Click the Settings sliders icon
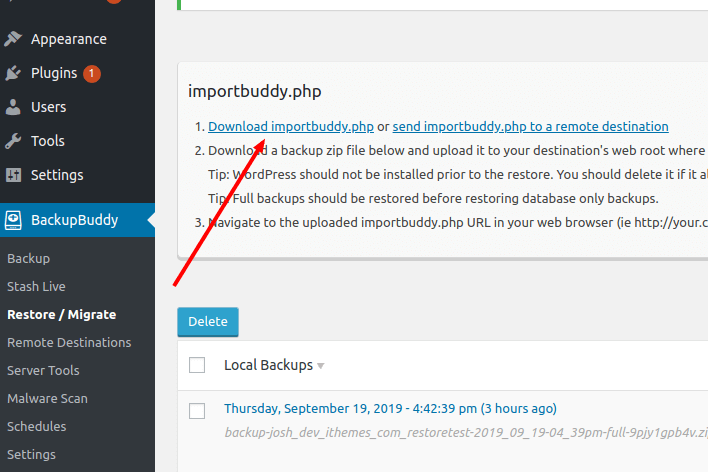The image size is (708, 472). (x=13, y=175)
